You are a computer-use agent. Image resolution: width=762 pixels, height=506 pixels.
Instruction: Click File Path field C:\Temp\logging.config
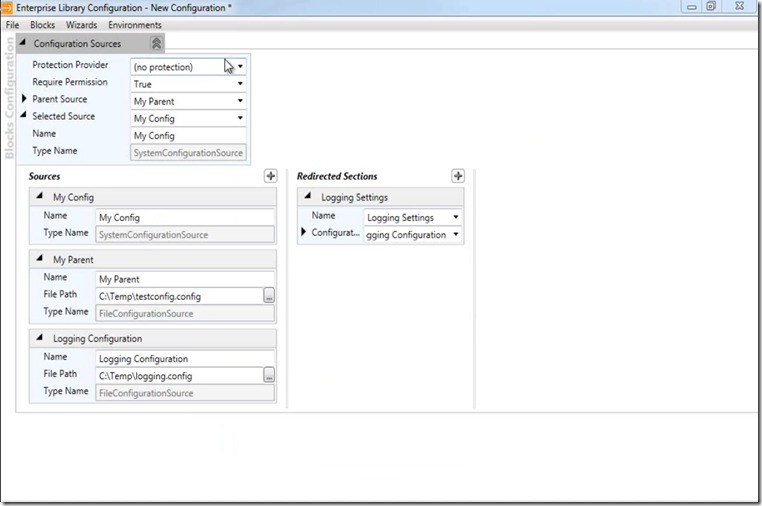(180, 376)
